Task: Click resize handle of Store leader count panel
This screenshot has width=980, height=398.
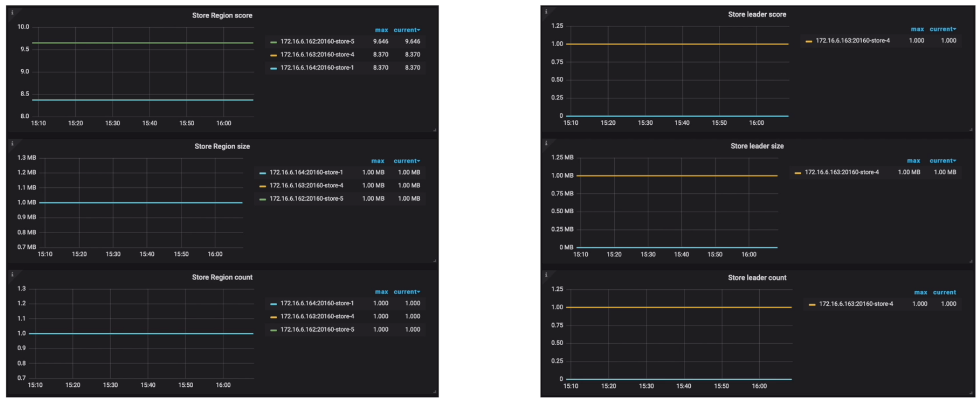Action: pyautogui.click(x=972, y=392)
